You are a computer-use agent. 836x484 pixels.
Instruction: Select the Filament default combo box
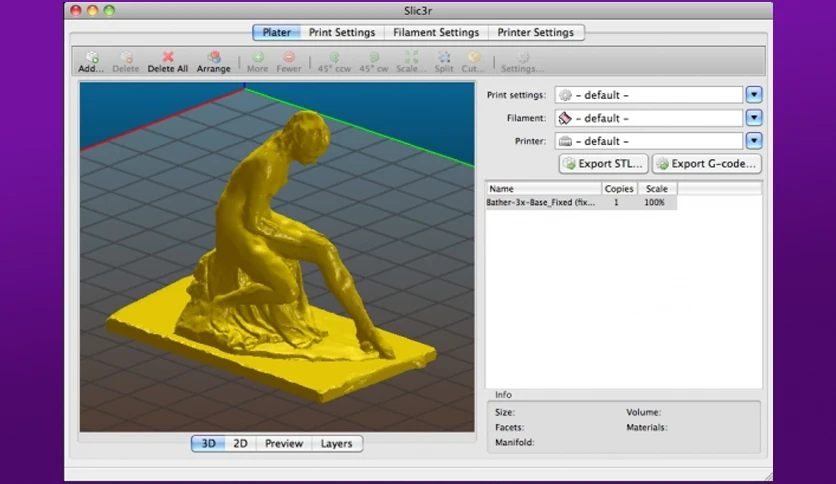point(649,118)
